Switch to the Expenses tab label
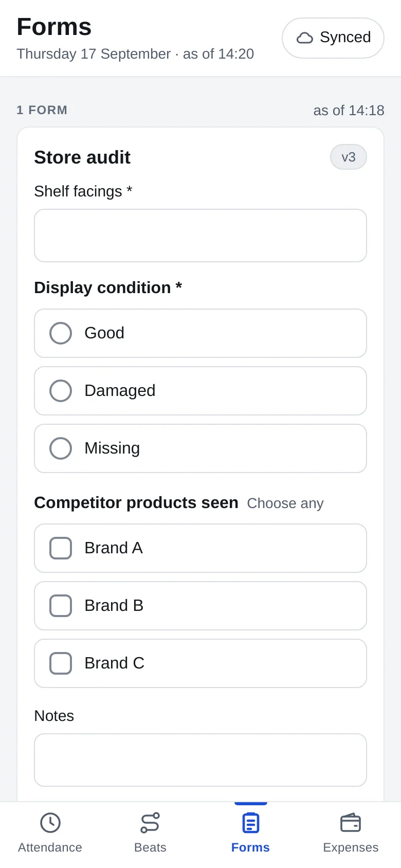The width and height of the screenshot is (401, 868). [351, 847]
